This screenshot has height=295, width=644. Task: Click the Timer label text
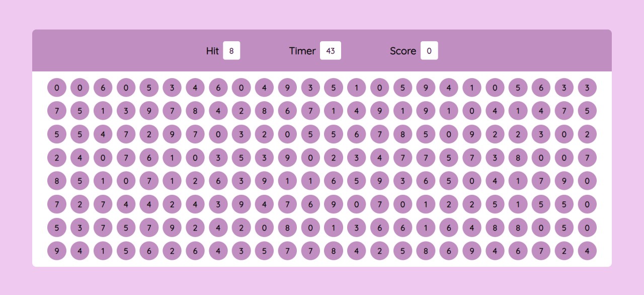[302, 51]
